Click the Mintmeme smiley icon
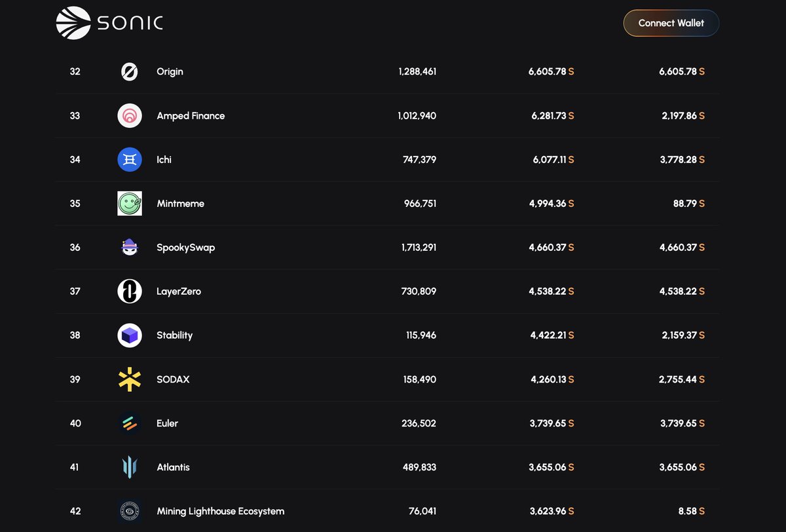Image resolution: width=786 pixels, height=532 pixels. (x=130, y=203)
